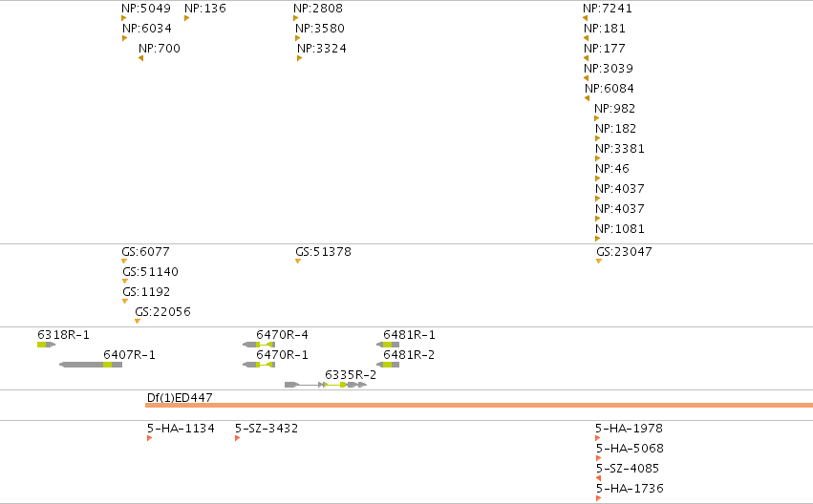
Task: Select the 6470R-4 transcript glyph
Action: pyautogui.click(x=259, y=345)
